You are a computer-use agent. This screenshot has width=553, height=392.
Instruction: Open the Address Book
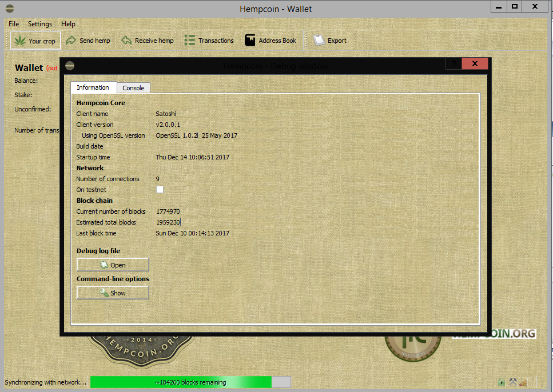[x=270, y=41]
